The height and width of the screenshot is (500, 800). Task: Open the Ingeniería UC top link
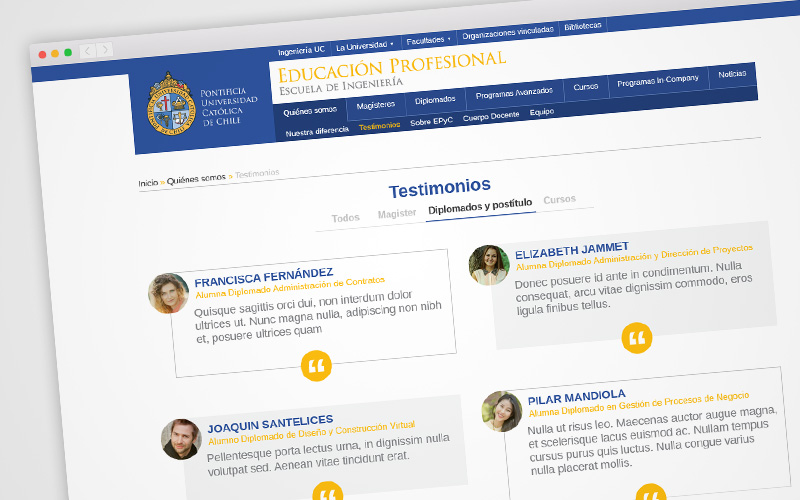coord(301,51)
